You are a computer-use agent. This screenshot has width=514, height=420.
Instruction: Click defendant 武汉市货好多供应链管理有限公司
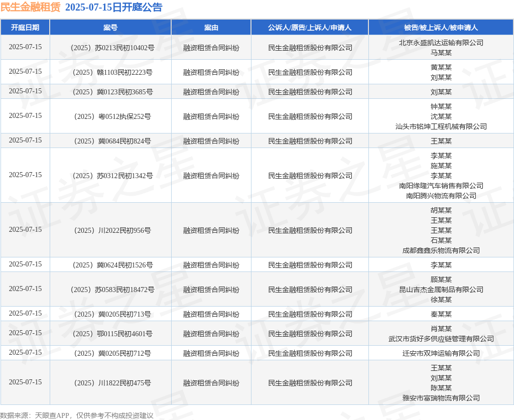(441, 339)
